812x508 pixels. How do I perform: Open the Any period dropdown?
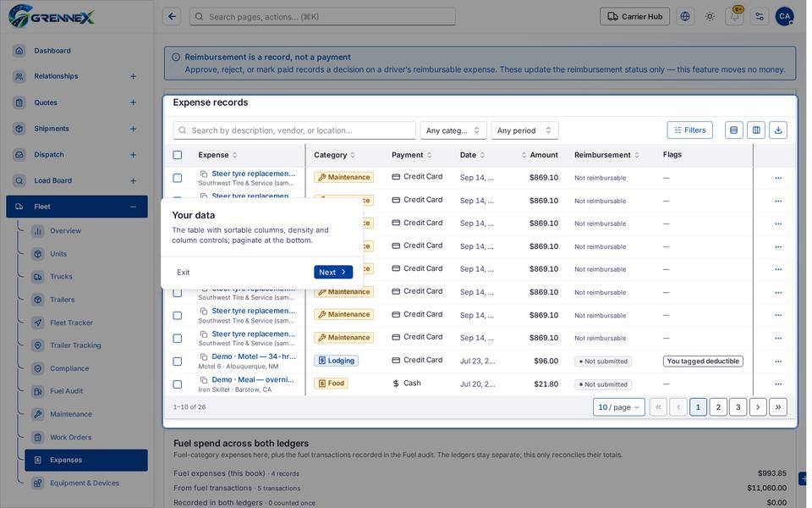click(x=524, y=130)
